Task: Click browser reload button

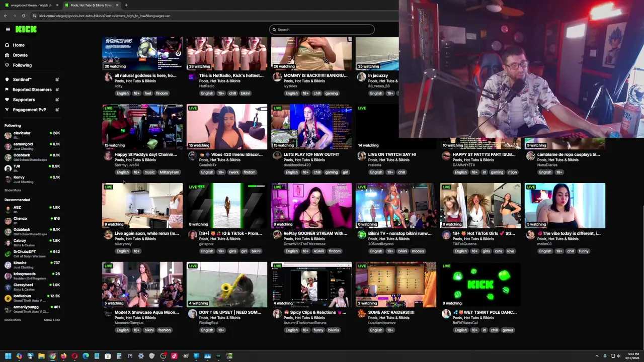Action: click(23, 16)
